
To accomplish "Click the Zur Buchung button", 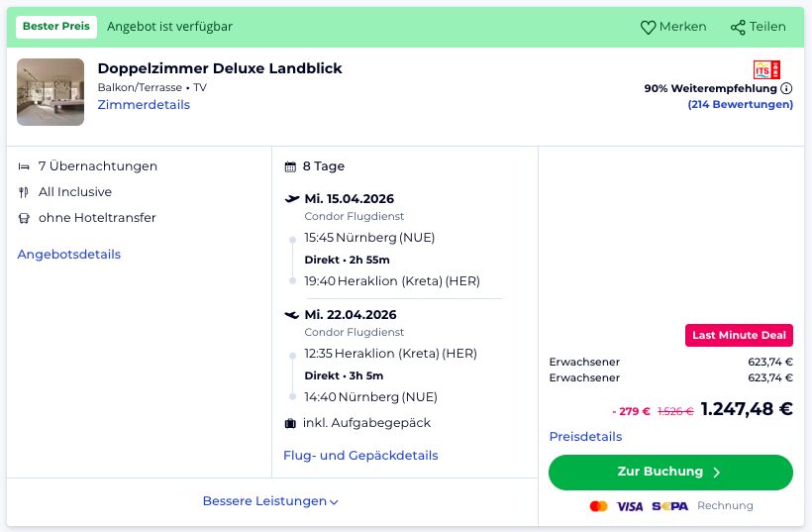I will click(670, 472).
